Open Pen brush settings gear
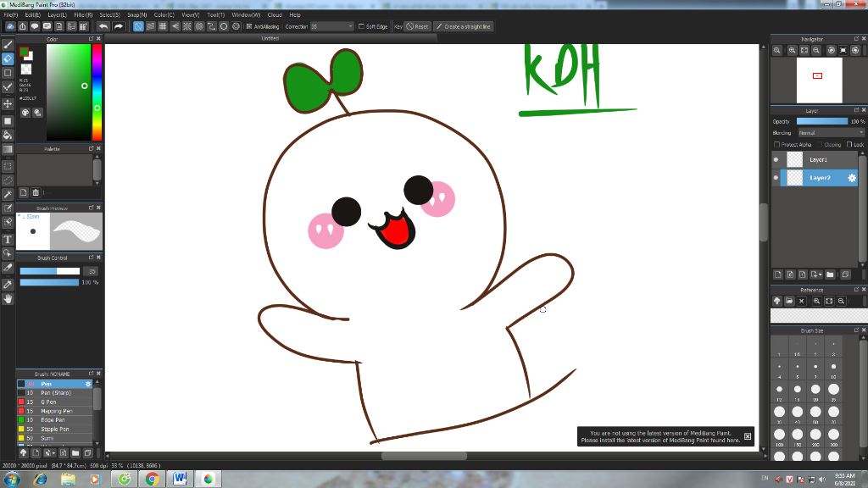This screenshot has width=868, height=488. [88, 384]
